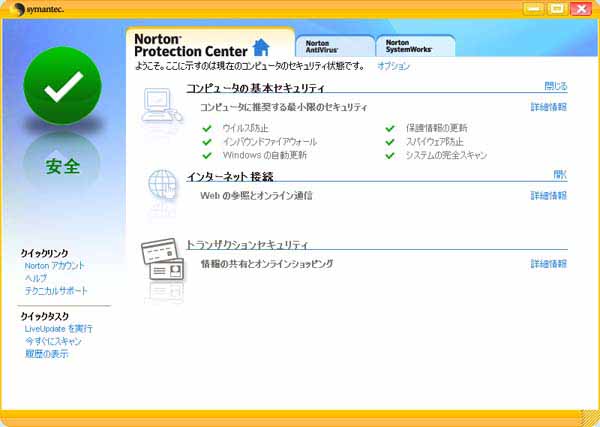Click the Symantec logo in title bar
Image resolution: width=600 pixels, height=427 pixels.
click(x=37, y=9)
